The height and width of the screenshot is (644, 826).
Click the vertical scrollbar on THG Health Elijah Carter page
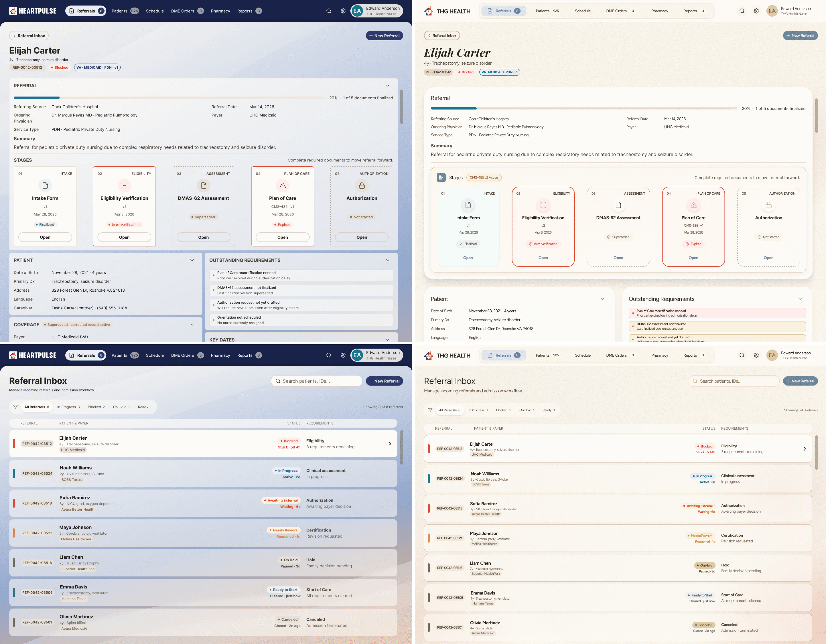(816, 116)
